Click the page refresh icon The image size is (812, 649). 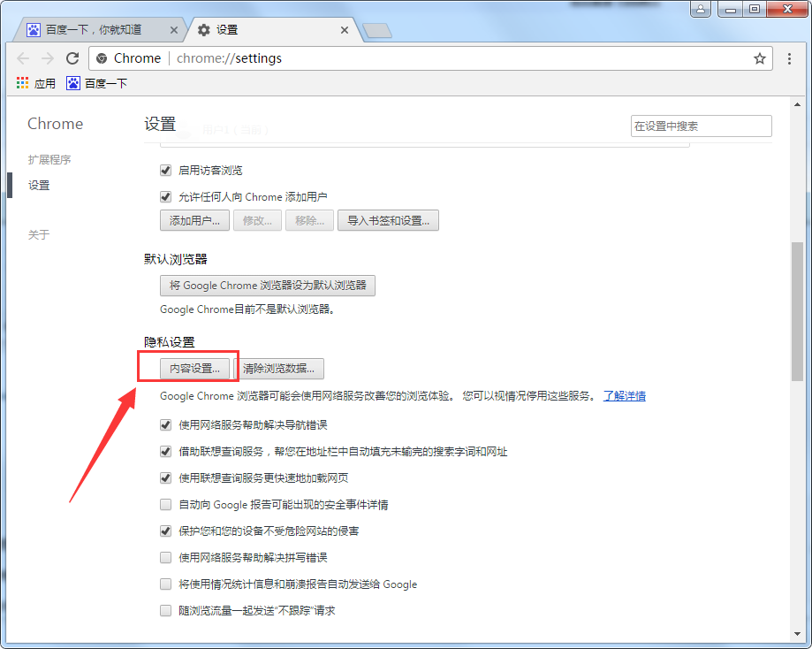click(x=73, y=58)
